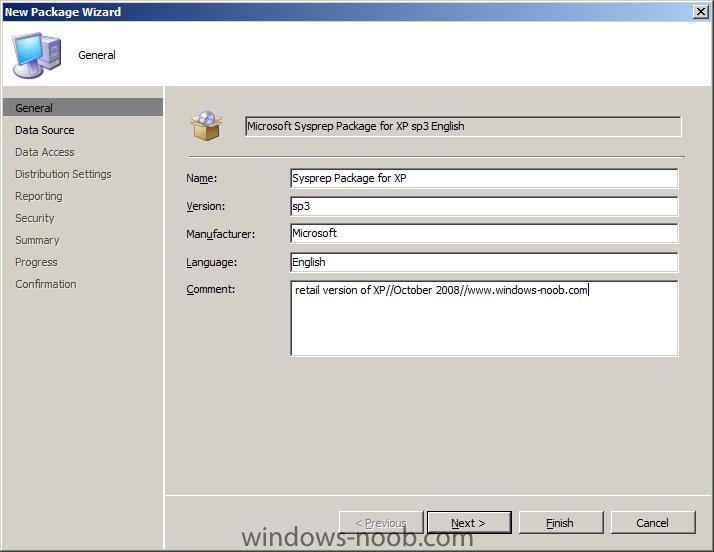Image resolution: width=714 pixels, height=552 pixels.
Task: Click the General heading in header
Action: (x=97, y=55)
